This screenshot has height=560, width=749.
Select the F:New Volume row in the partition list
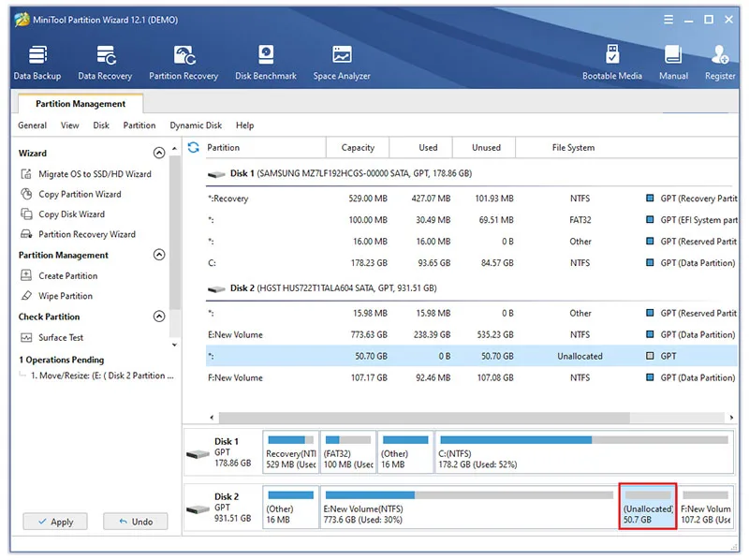point(471,377)
